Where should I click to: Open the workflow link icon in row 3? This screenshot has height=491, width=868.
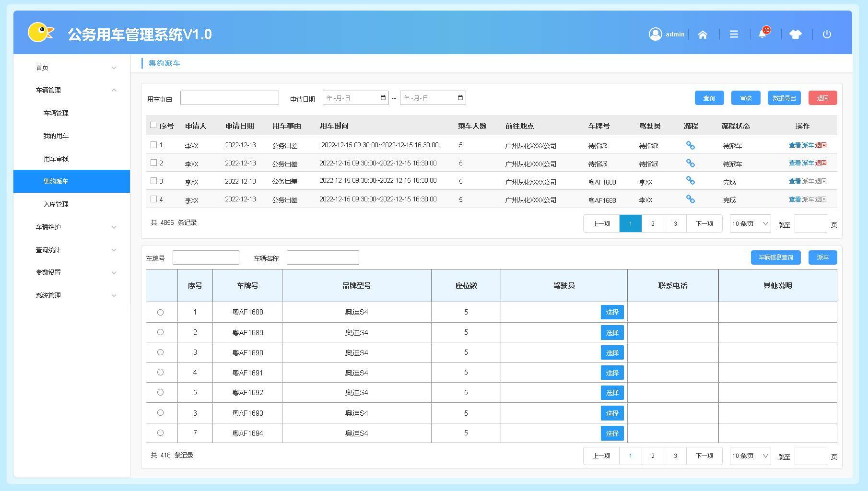pos(690,181)
